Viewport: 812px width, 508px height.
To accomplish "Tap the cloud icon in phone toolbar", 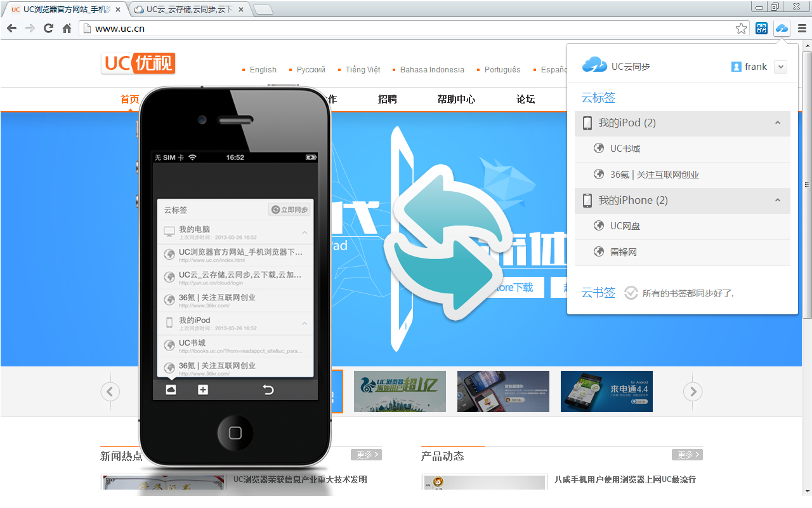I will 171,389.
